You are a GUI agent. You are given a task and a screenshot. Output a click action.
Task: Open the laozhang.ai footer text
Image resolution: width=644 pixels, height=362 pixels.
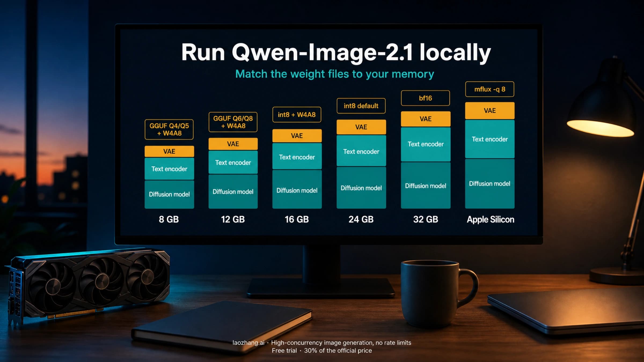pyautogui.click(x=248, y=343)
